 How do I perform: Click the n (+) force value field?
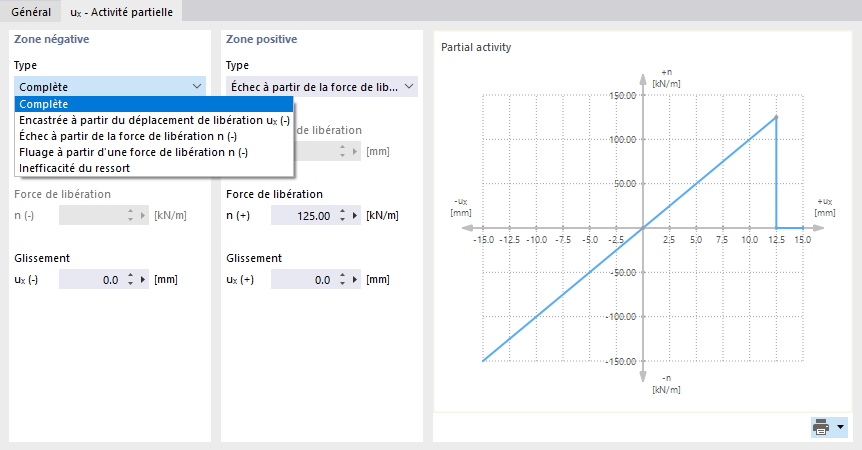[x=303, y=215]
